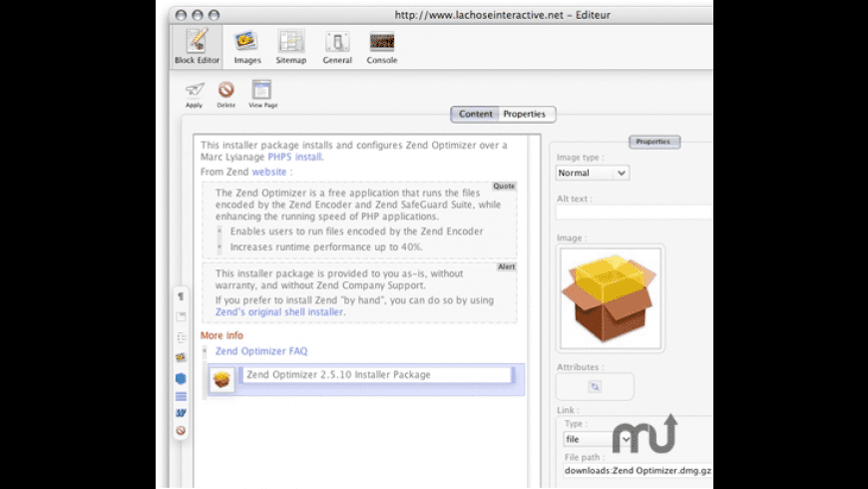
Task: Click the Alt text input field
Action: pyautogui.click(x=635, y=213)
